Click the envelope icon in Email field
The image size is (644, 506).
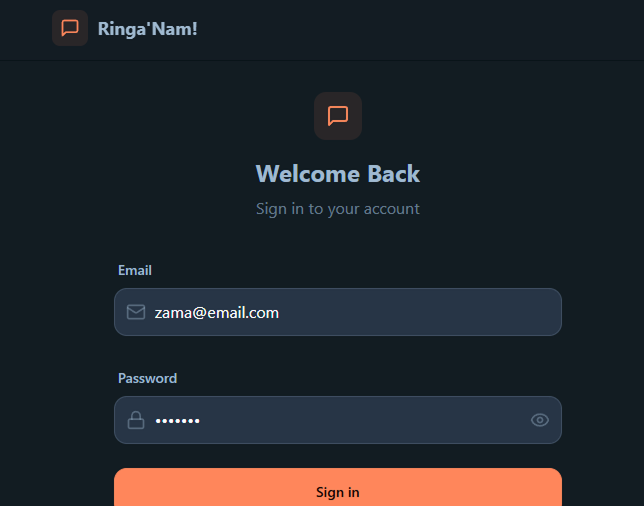tap(136, 312)
